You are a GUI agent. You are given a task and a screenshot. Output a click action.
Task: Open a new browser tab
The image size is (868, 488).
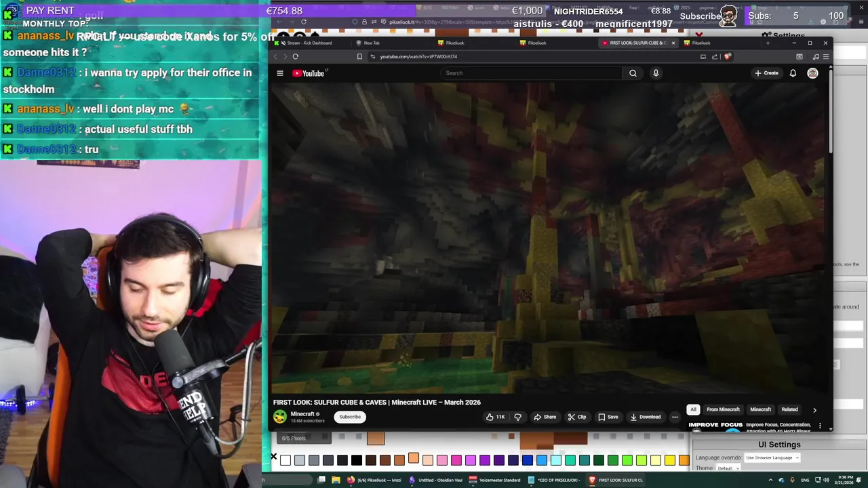point(768,43)
